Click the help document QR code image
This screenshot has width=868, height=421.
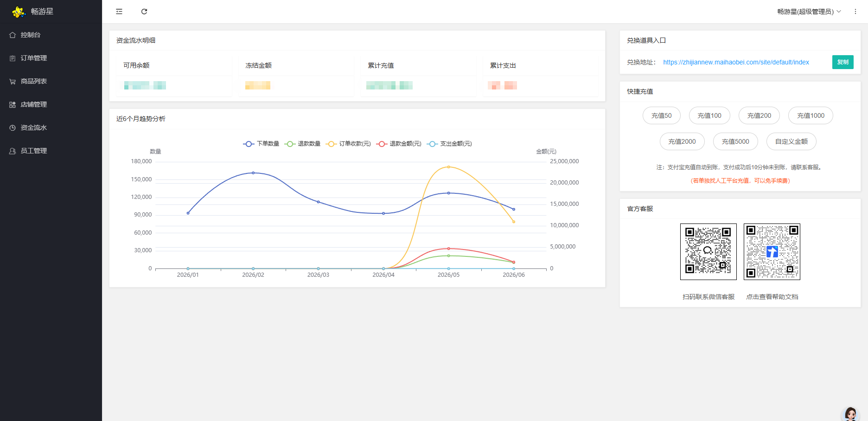point(772,252)
